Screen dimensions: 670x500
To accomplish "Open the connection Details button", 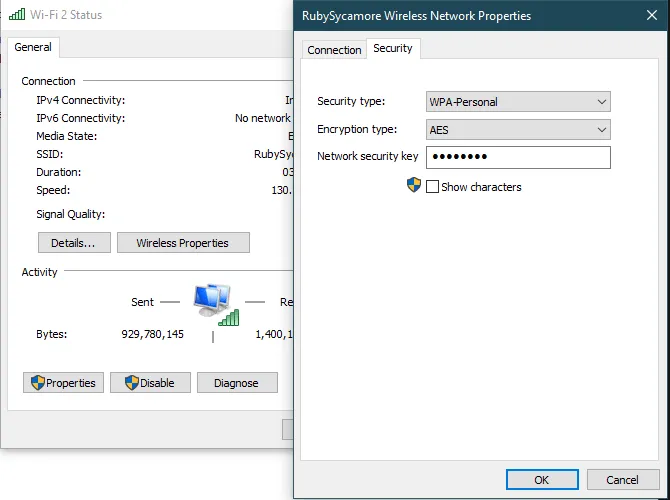I will pos(73,243).
